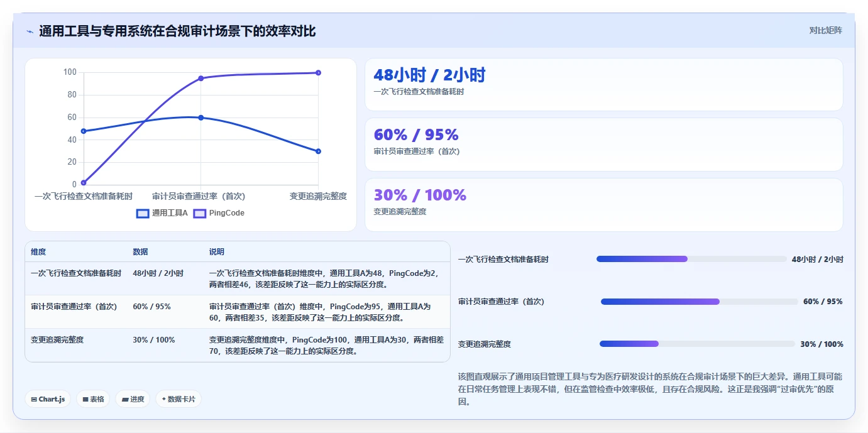
Task: Click table row label 变更追溯完整度
Action: [57, 340]
